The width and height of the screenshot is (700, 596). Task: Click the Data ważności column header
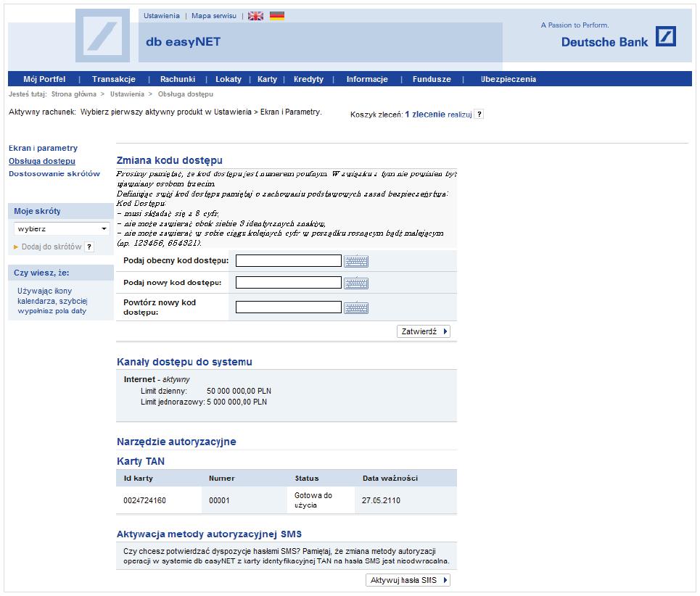(390, 479)
